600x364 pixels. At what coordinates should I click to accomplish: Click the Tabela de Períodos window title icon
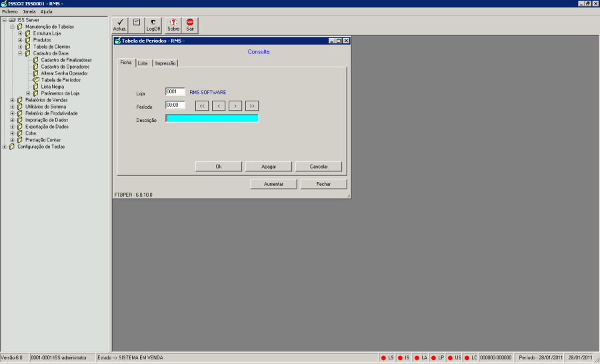tap(118, 41)
